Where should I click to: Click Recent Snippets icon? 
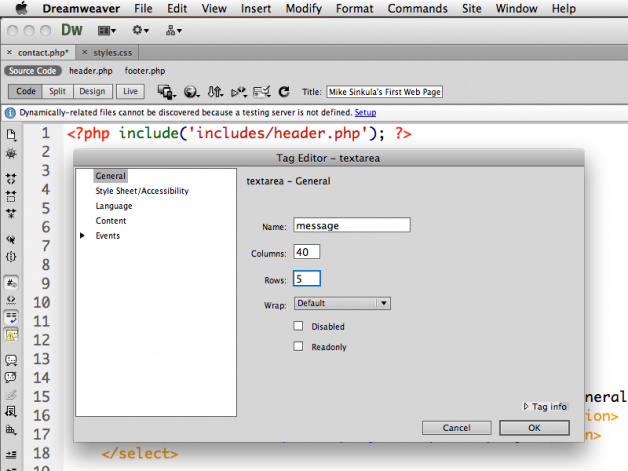(11, 412)
